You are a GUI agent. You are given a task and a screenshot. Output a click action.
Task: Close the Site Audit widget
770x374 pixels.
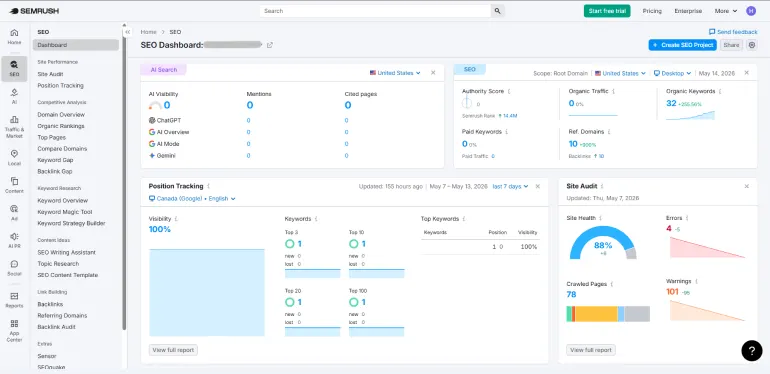tap(746, 187)
